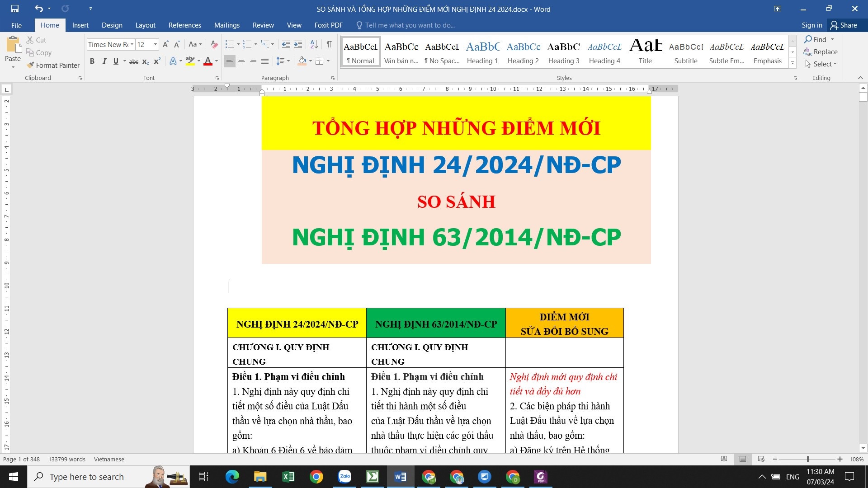Viewport: 868px width, 488px height.
Task: Toggle the Show/Hide paragraph marks icon
Action: (x=329, y=44)
